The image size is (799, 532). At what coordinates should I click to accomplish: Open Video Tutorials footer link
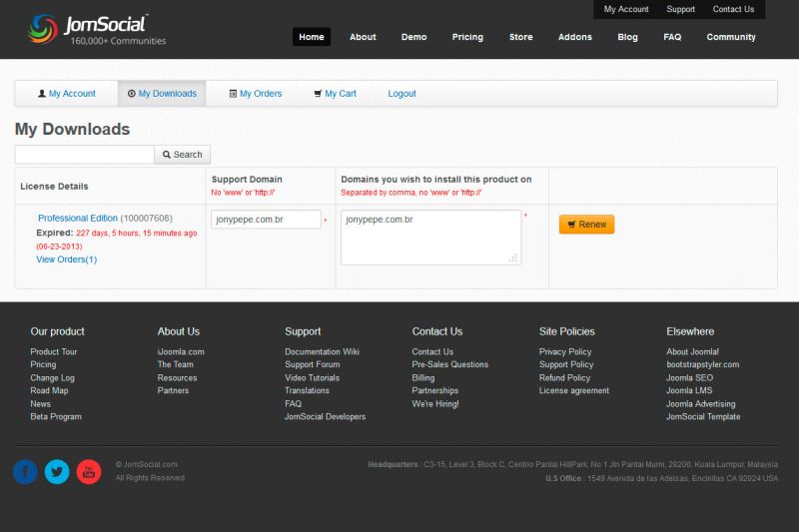pos(313,377)
